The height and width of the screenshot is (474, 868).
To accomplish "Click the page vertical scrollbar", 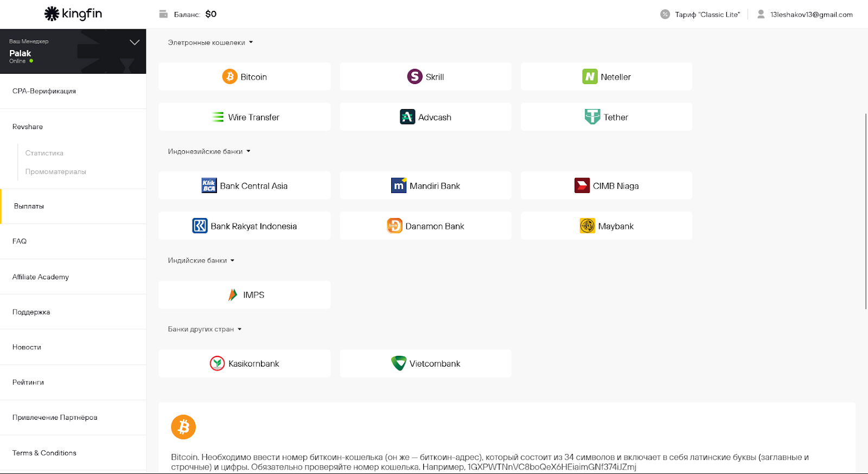I will click(866, 212).
